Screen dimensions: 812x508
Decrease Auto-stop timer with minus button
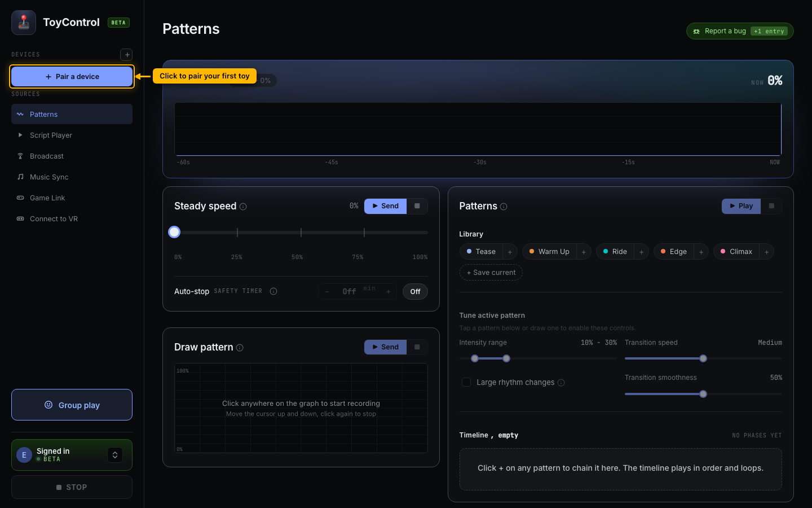pos(327,292)
